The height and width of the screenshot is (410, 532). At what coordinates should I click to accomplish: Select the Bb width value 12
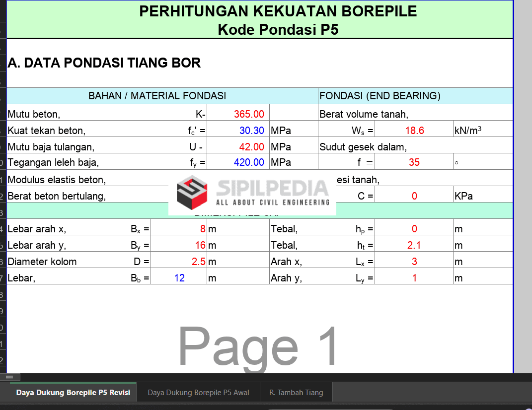[179, 278]
